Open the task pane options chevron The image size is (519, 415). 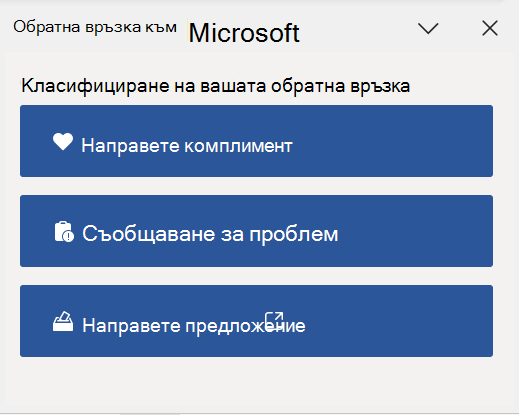click(x=428, y=29)
